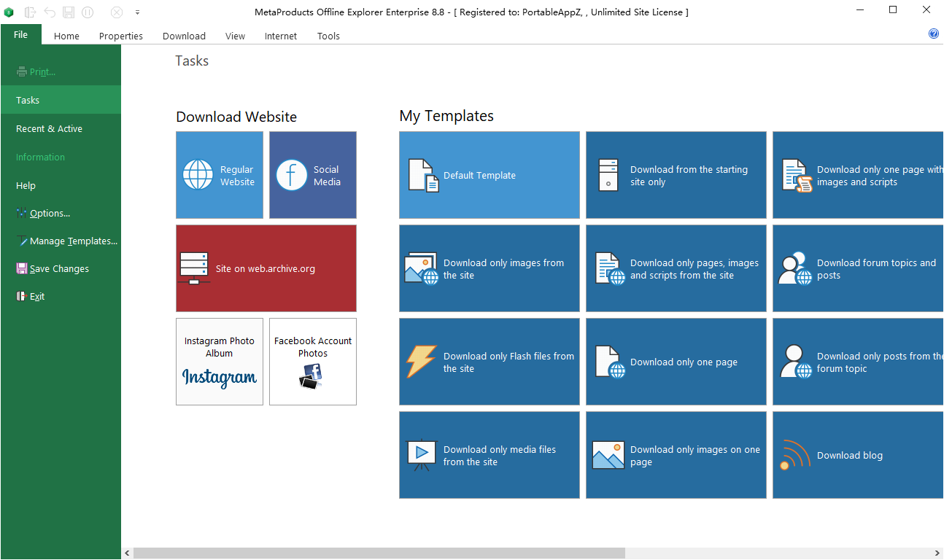Click Download only images from the site
944x560 pixels.
point(490,268)
